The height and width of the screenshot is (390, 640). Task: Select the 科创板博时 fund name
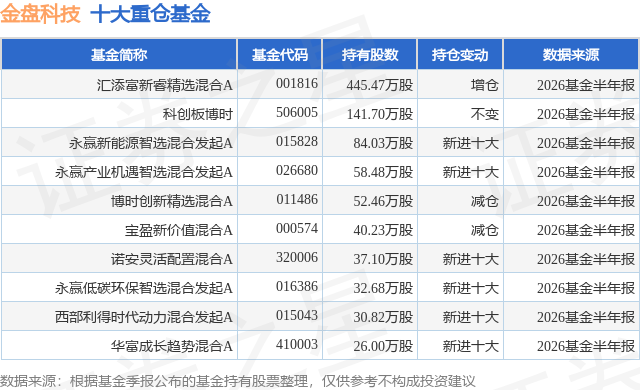tap(198, 114)
